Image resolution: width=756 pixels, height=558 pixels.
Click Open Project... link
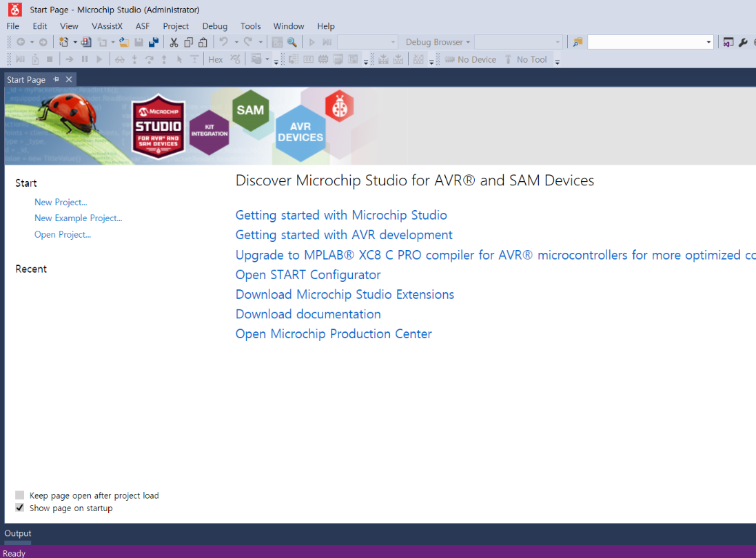click(62, 234)
